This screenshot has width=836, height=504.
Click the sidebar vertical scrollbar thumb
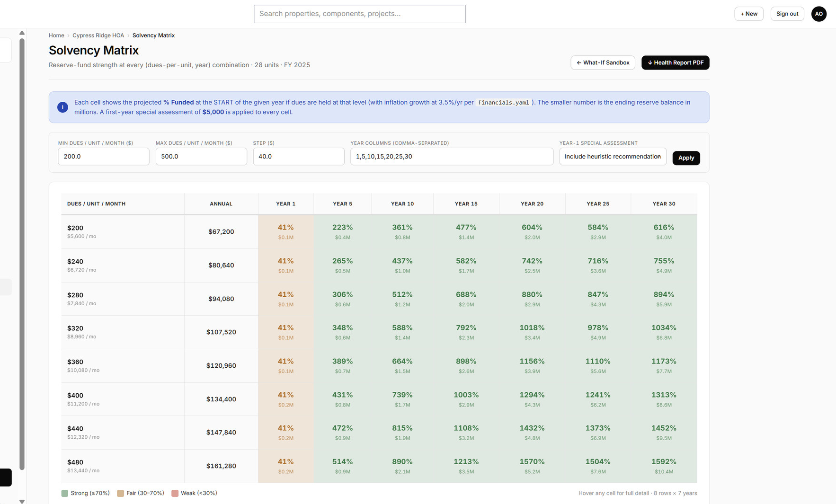point(22,254)
